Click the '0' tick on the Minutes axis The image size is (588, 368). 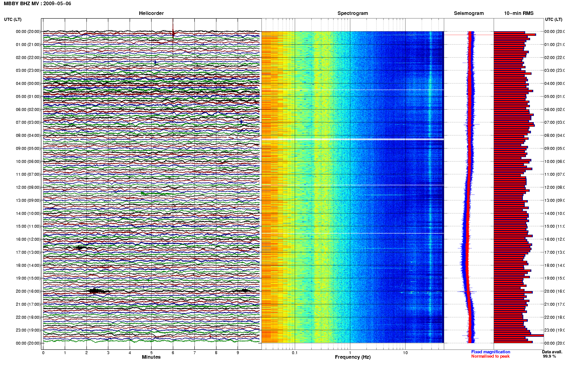pos(43,353)
